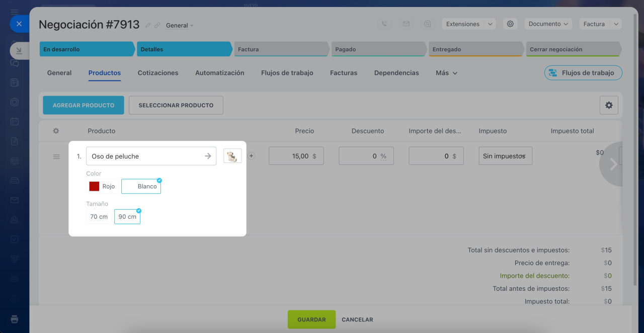Click the price field showing 15,00
The width and height of the screenshot is (644, 333).
pyautogui.click(x=296, y=156)
